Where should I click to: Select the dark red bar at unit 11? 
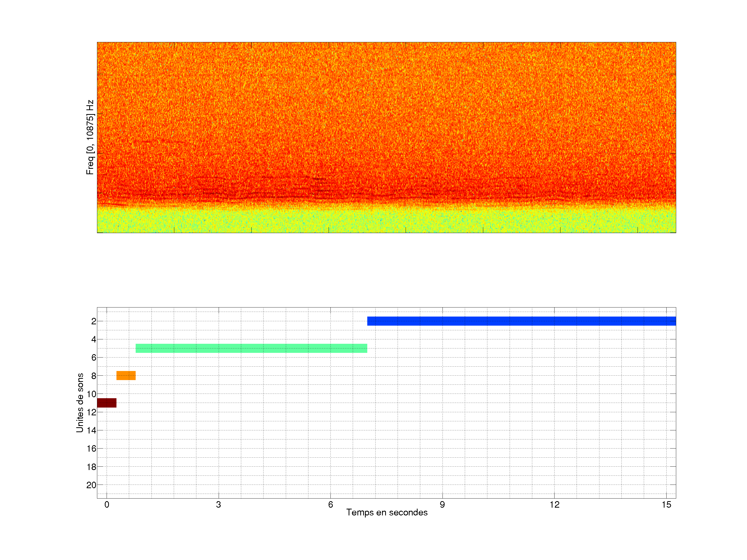tap(107, 403)
